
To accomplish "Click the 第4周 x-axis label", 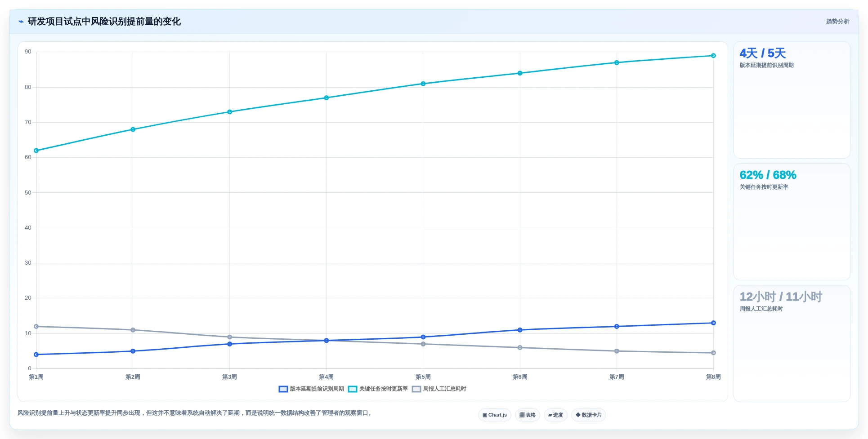I will pyautogui.click(x=327, y=377).
